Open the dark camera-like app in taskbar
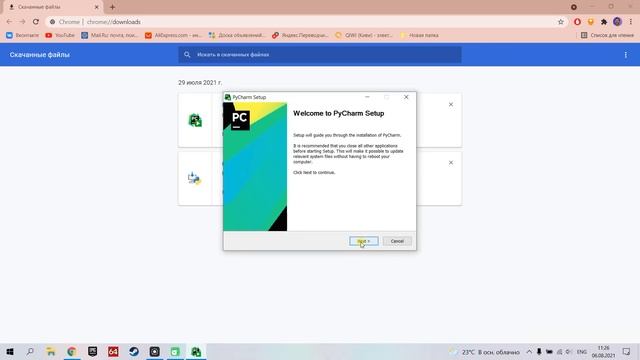 tap(154, 351)
